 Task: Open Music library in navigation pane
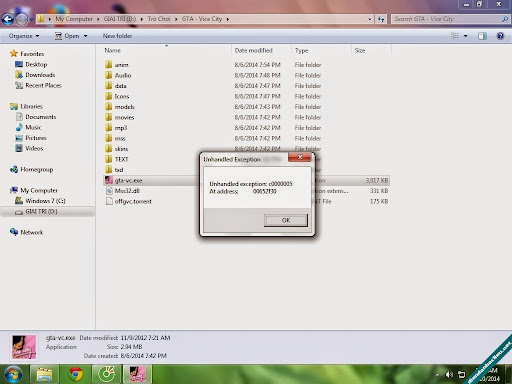(28, 127)
